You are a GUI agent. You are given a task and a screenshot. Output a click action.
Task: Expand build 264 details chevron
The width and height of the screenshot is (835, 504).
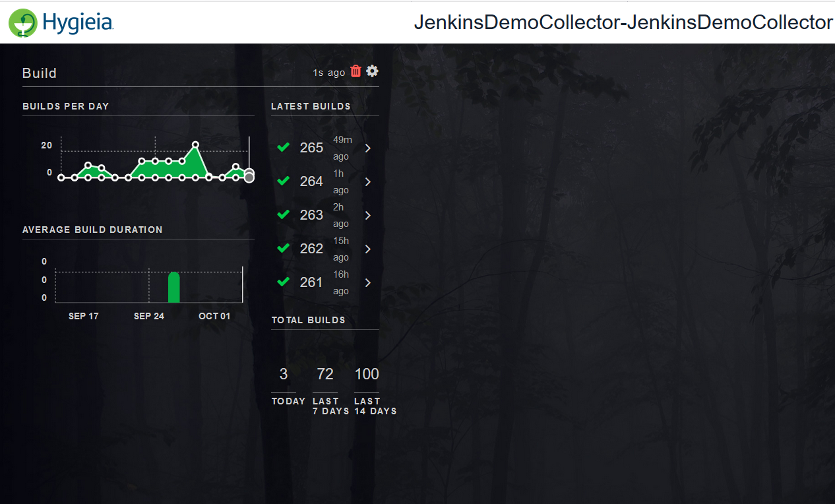pos(368,182)
